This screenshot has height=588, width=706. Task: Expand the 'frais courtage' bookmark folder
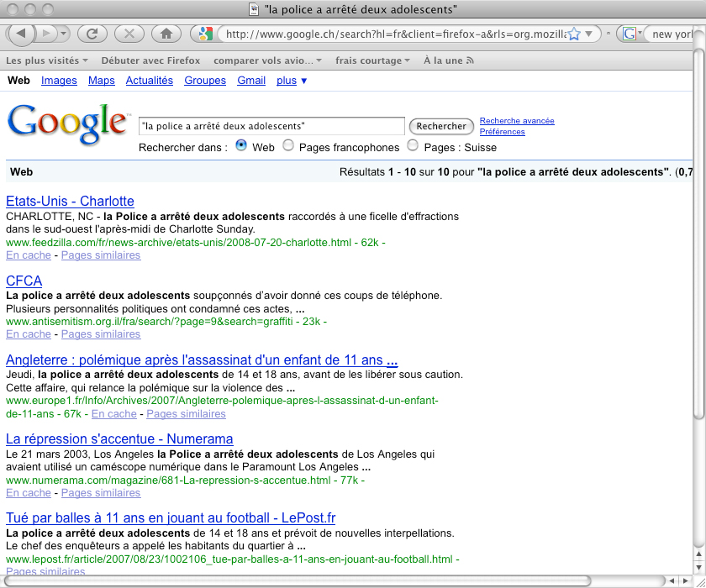pos(372,60)
